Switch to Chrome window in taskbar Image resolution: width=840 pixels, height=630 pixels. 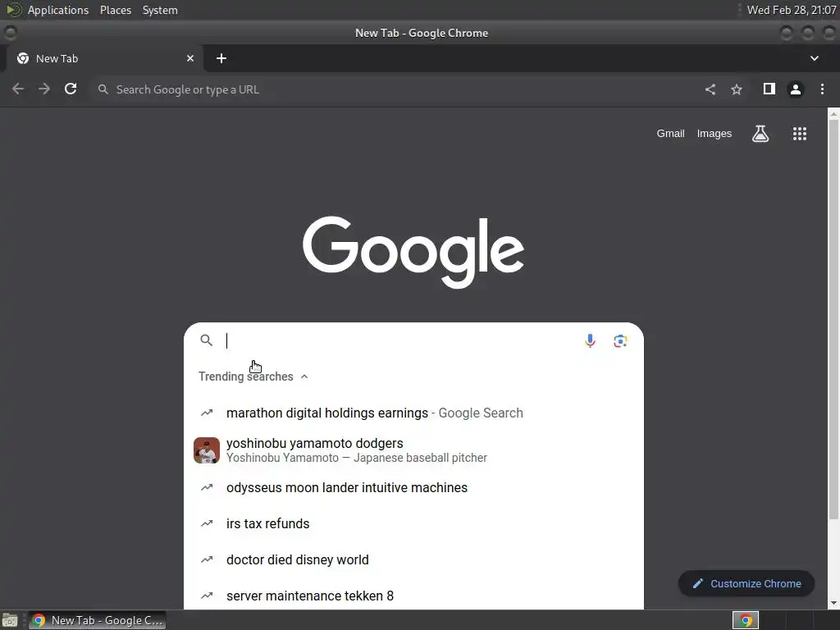point(98,620)
